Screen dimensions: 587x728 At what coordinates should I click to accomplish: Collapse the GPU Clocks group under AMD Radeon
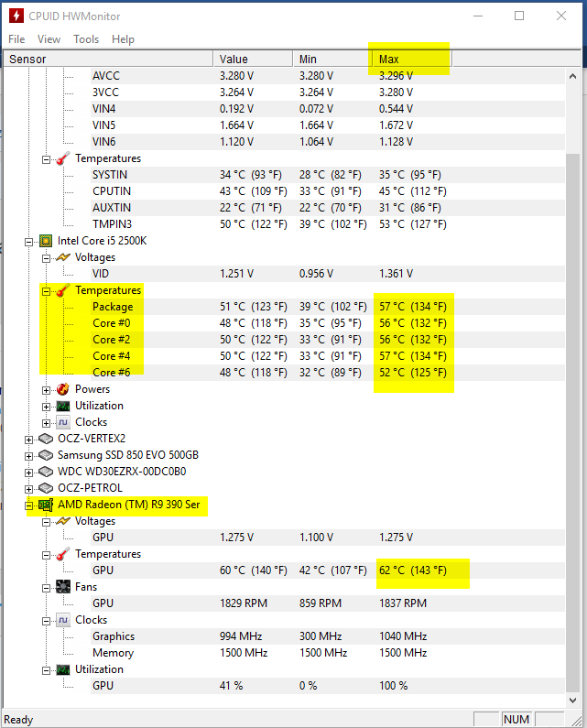[46, 621]
